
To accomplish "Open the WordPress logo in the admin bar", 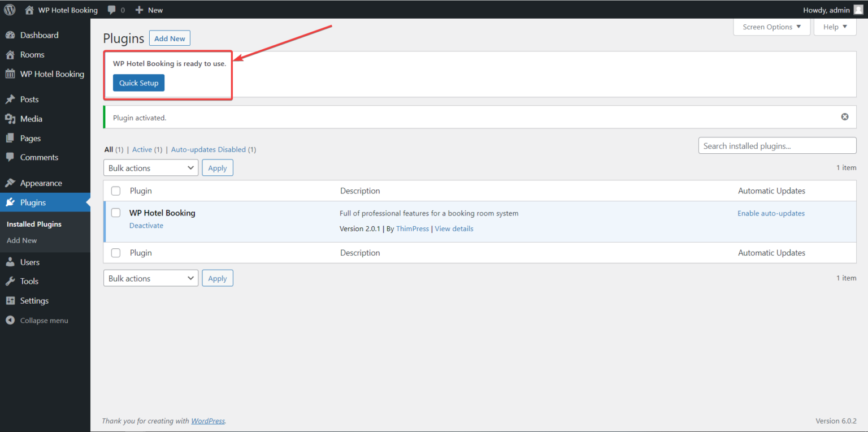I will click(x=9, y=9).
